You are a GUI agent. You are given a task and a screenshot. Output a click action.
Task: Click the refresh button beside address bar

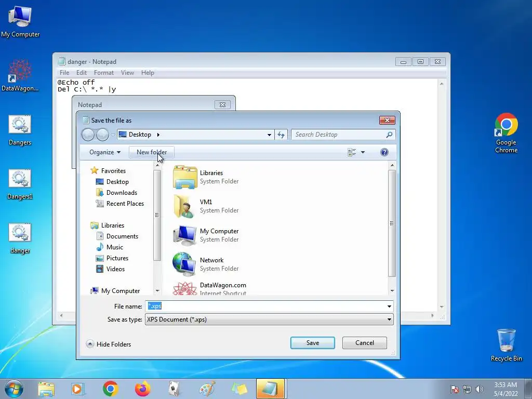[x=281, y=135]
